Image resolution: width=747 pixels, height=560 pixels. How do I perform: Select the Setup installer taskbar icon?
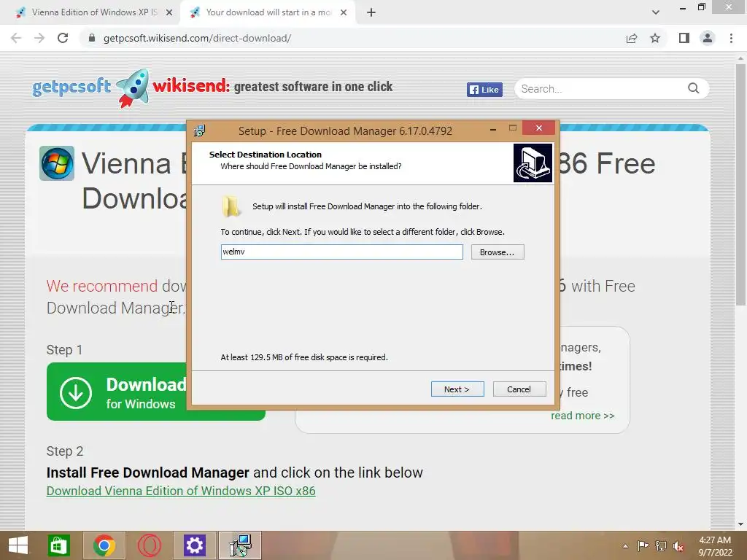[x=240, y=545]
